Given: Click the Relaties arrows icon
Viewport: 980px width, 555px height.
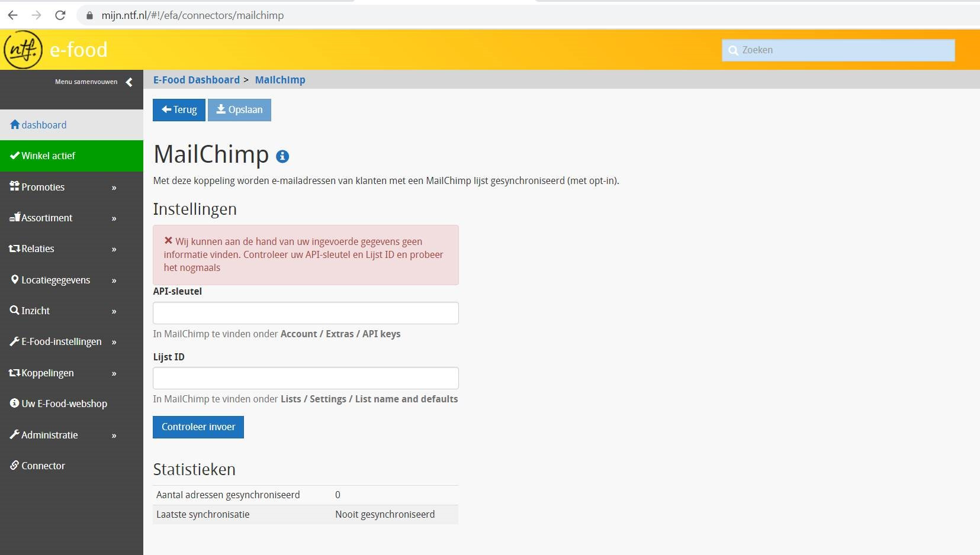Looking at the screenshot, I should [x=15, y=249].
